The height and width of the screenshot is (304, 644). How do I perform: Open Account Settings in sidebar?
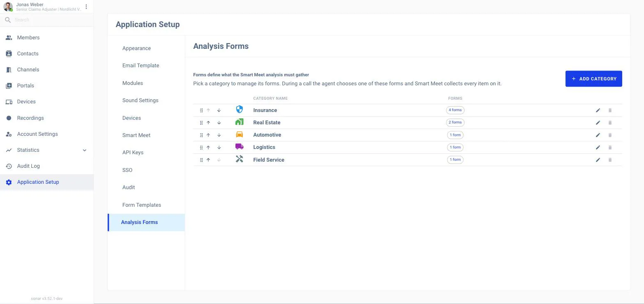coord(47,134)
